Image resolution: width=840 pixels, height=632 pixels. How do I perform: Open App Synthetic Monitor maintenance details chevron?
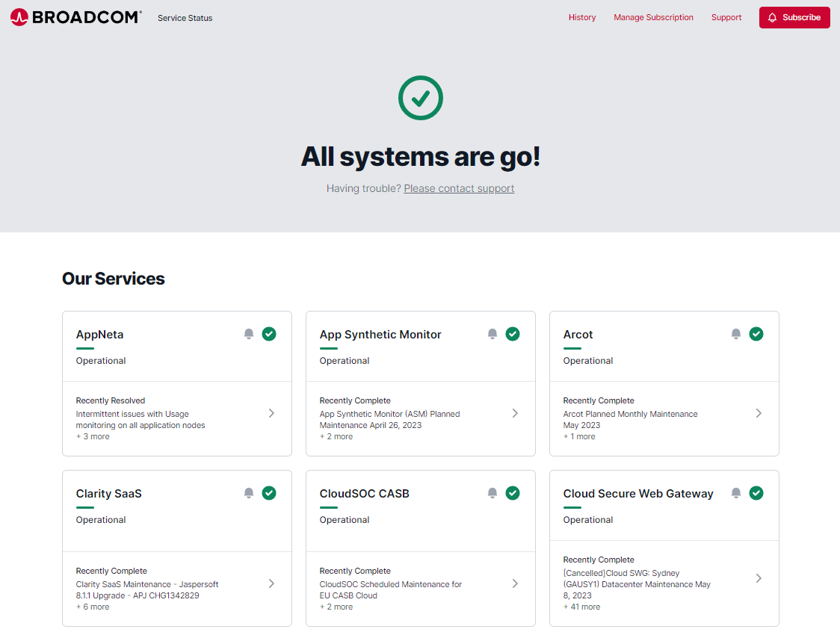click(515, 413)
